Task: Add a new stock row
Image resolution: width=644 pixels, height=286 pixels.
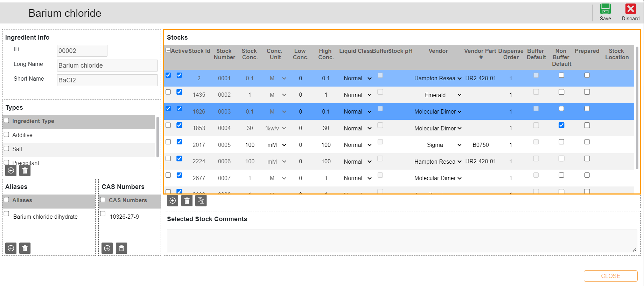Action: pos(173,200)
